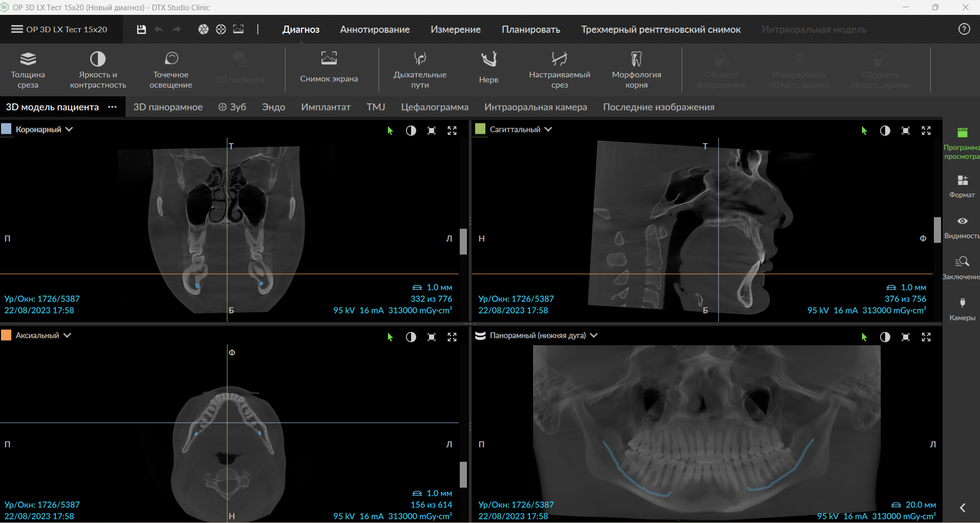Screen dimensions: 980x523
Task: Click the Custom slice (Настраиваемый срез) tool
Action: [x=559, y=69]
